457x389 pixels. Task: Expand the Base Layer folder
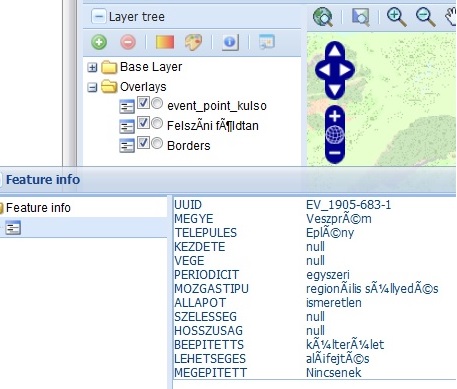click(x=92, y=68)
